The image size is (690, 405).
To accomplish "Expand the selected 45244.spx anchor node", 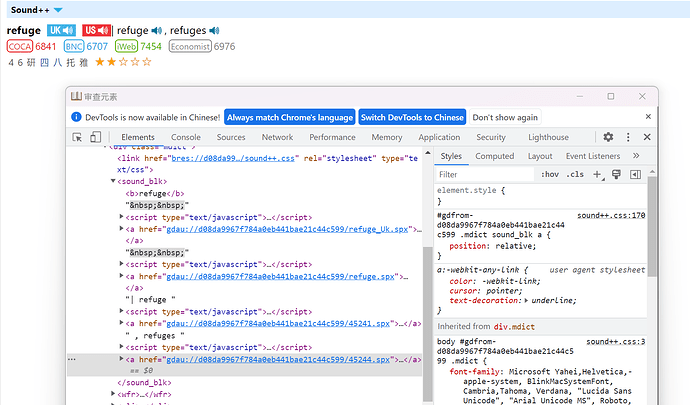I will [x=121, y=359].
